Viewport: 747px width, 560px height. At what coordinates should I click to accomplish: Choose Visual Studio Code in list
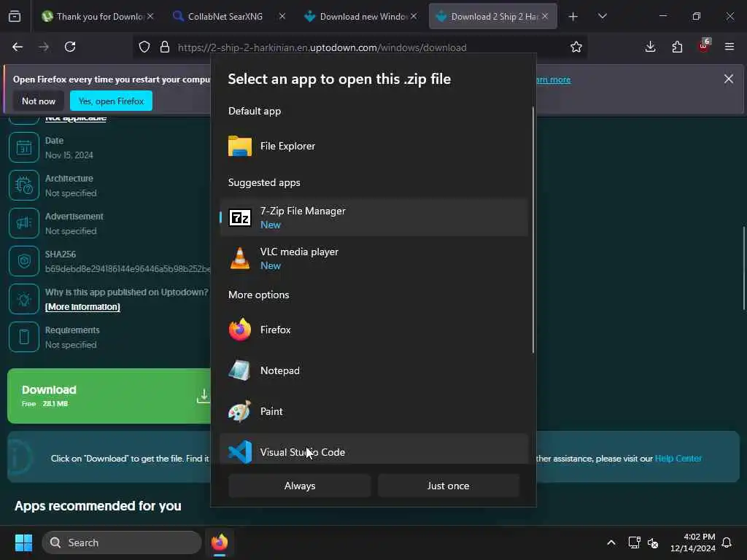point(373,449)
